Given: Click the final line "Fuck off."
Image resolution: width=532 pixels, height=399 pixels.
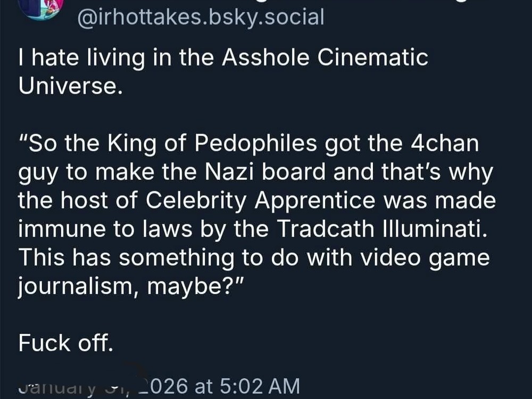Looking at the screenshot, I should pos(65,343).
